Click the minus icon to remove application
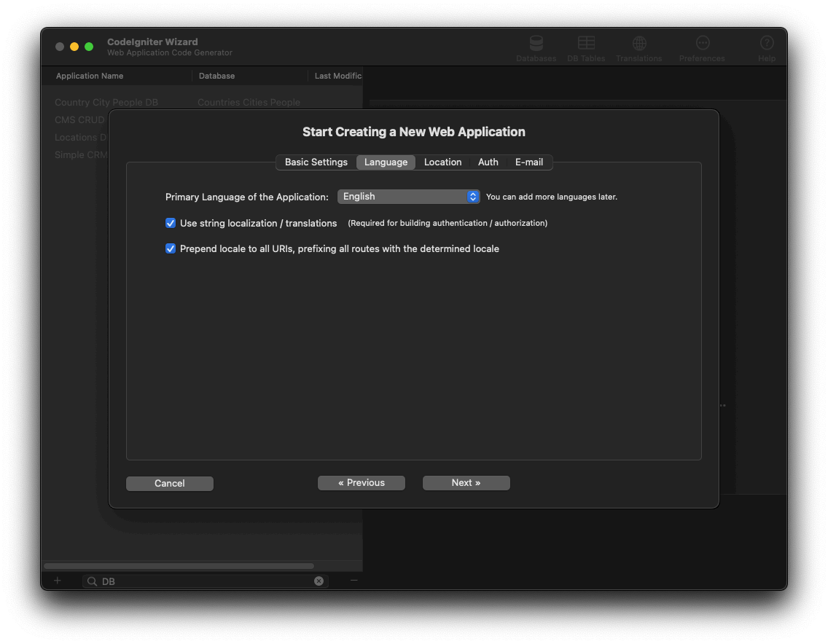828x644 pixels. [x=354, y=581]
